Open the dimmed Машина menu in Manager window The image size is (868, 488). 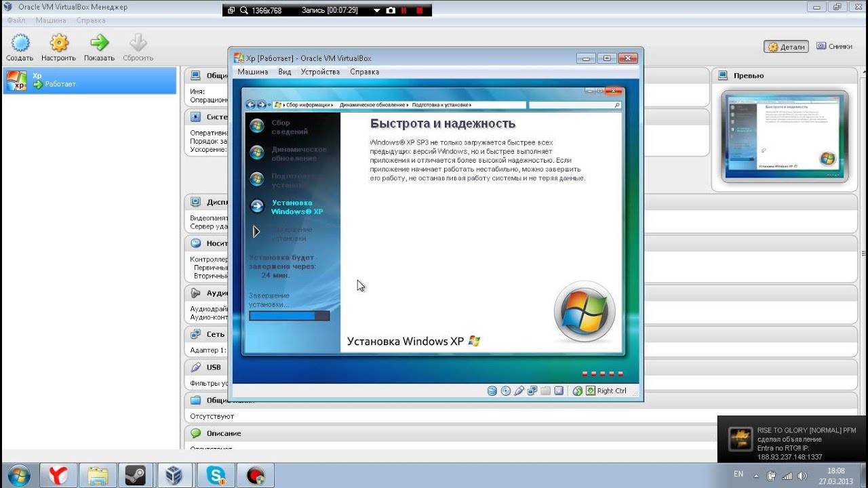click(51, 20)
